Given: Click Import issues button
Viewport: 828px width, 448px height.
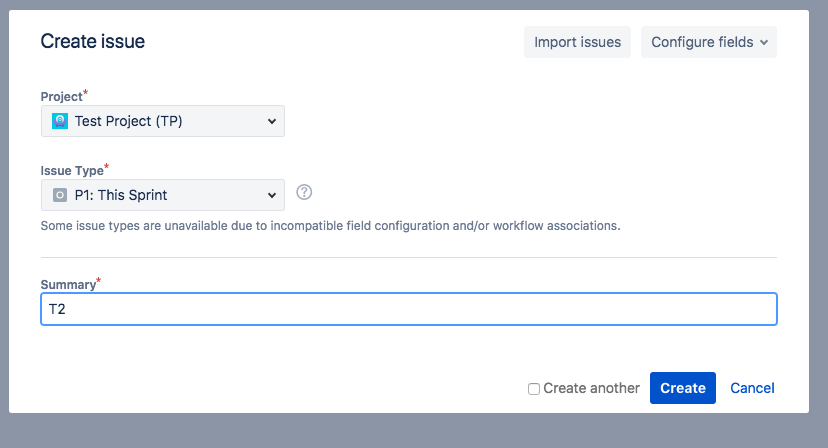Looking at the screenshot, I should (577, 42).
